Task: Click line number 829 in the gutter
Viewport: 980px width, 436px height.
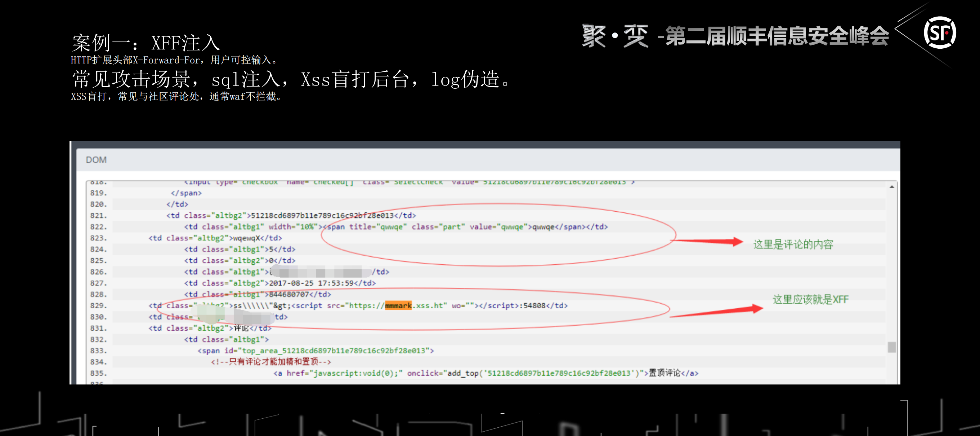Action: coord(98,305)
